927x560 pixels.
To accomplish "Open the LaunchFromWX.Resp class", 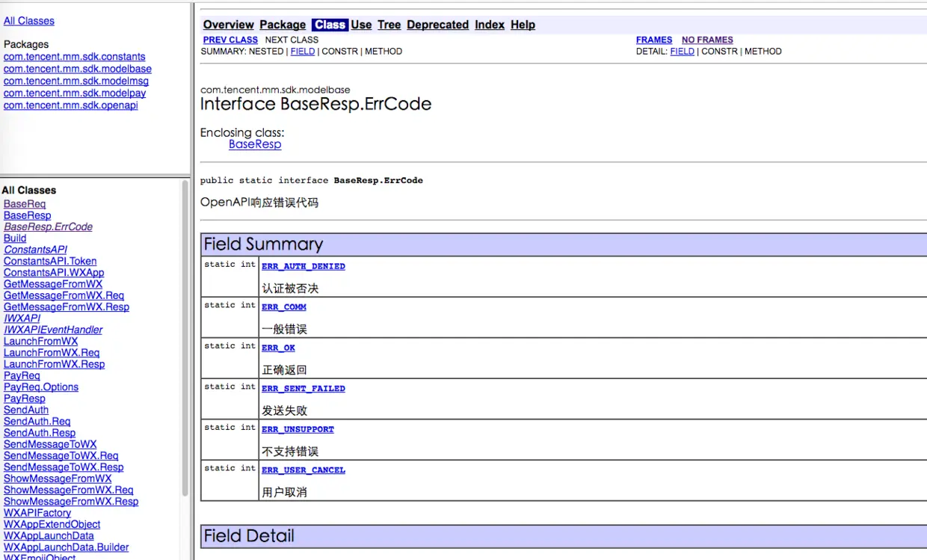I will point(54,364).
